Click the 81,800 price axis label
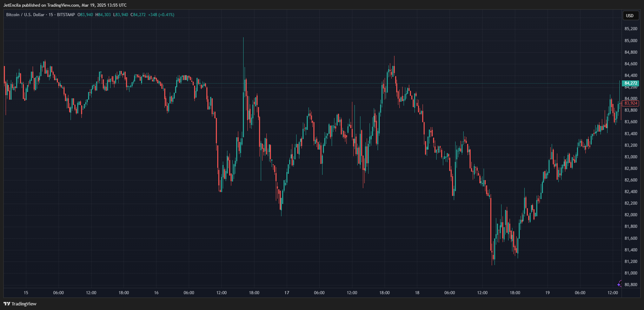Image resolution: width=644 pixels, height=310 pixels. click(x=631, y=226)
